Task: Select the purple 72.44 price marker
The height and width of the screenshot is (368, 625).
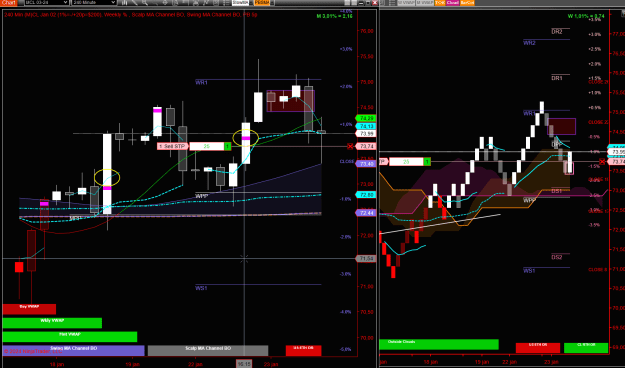Action: (366, 213)
